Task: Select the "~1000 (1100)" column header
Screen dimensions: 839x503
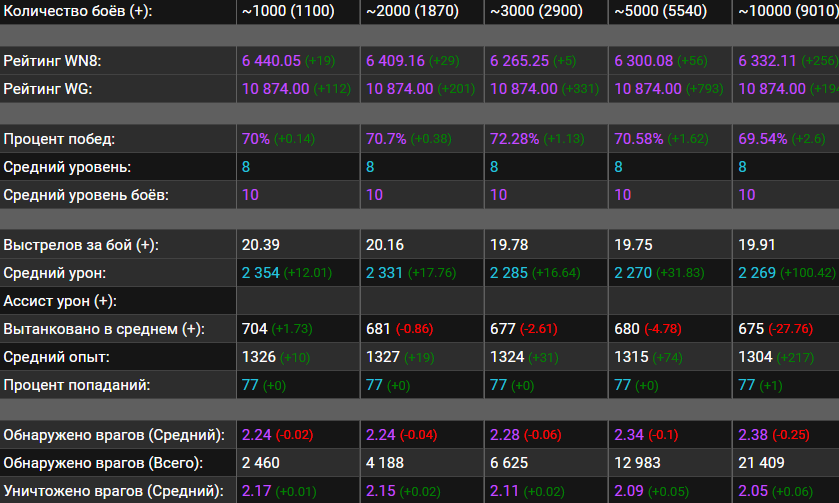Action: pyautogui.click(x=288, y=11)
